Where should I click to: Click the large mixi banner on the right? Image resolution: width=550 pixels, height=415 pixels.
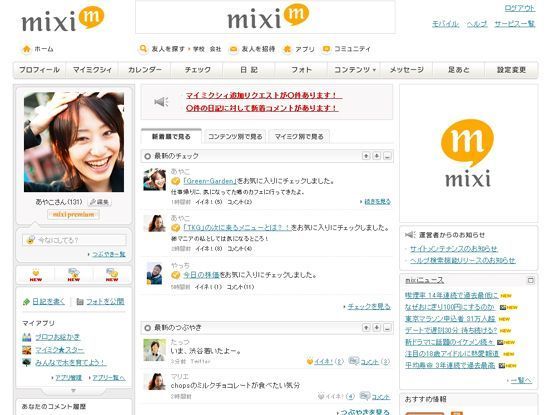point(468,153)
